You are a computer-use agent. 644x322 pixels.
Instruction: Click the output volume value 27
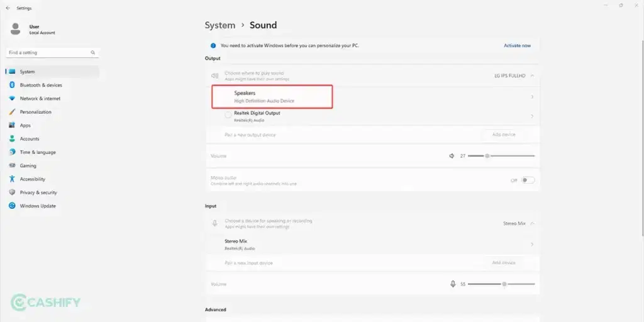(x=462, y=156)
